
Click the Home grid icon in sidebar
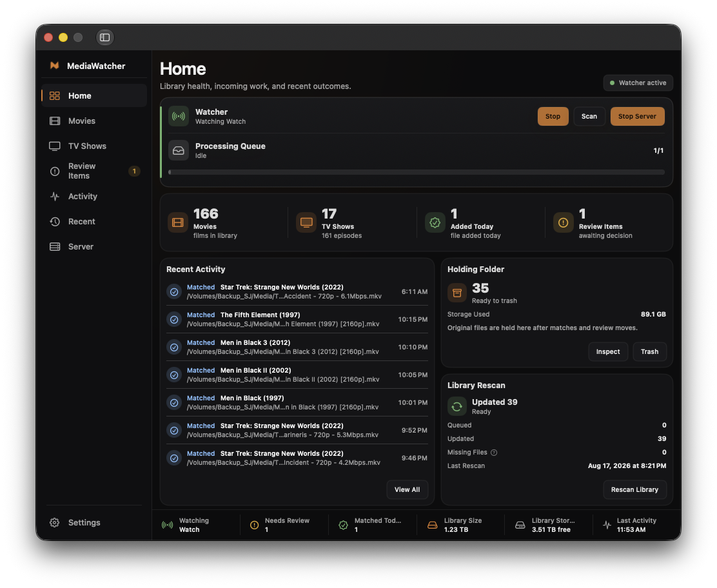point(55,95)
